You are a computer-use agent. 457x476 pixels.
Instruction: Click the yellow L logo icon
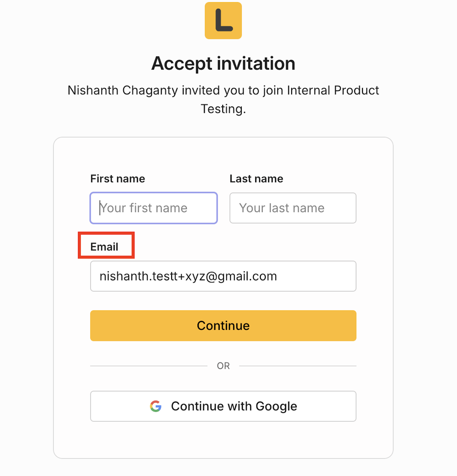pyautogui.click(x=223, y=21)
